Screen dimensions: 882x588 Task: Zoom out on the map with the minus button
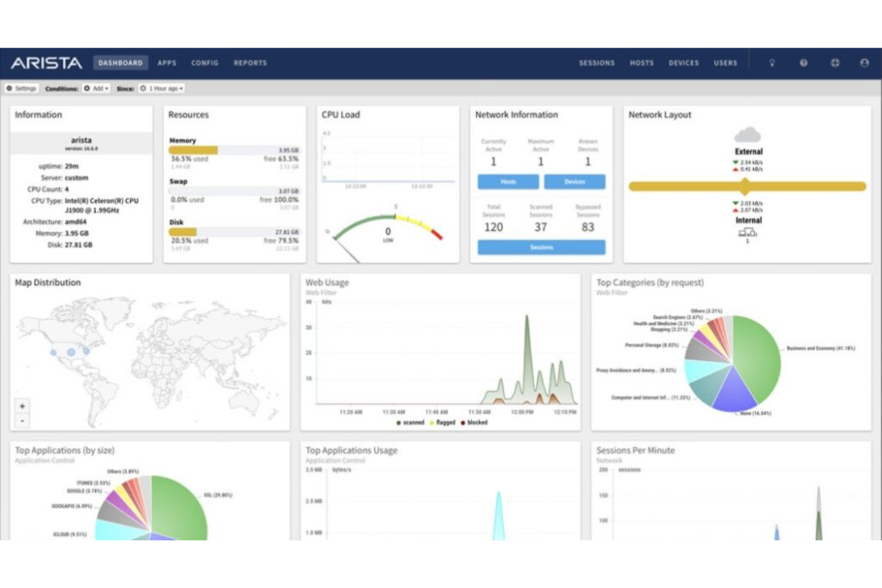point(22,421)
